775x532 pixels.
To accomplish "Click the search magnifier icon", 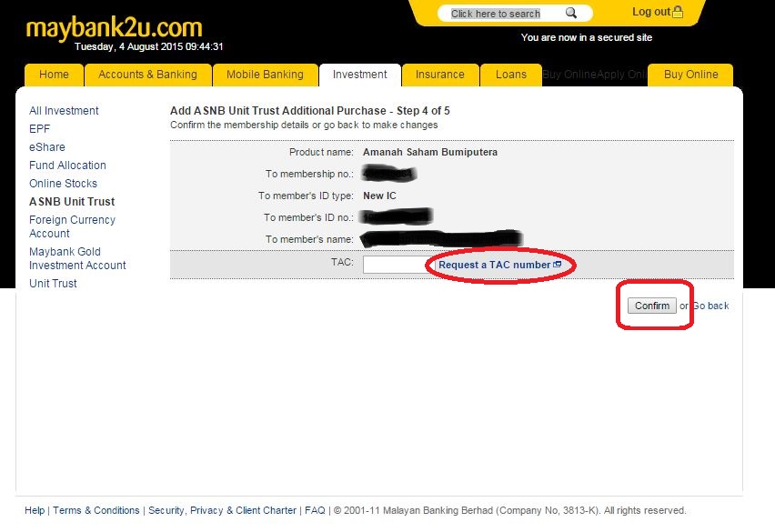I will click(571, 13).
